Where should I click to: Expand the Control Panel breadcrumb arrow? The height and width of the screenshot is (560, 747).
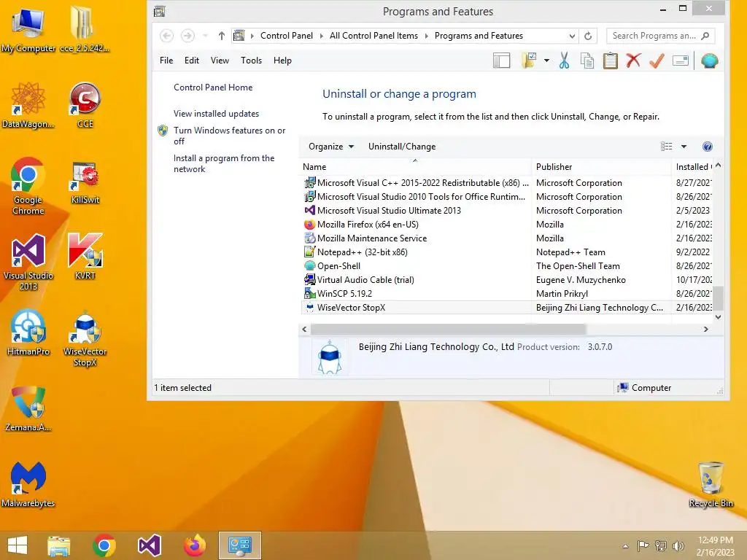coord(321,36)
